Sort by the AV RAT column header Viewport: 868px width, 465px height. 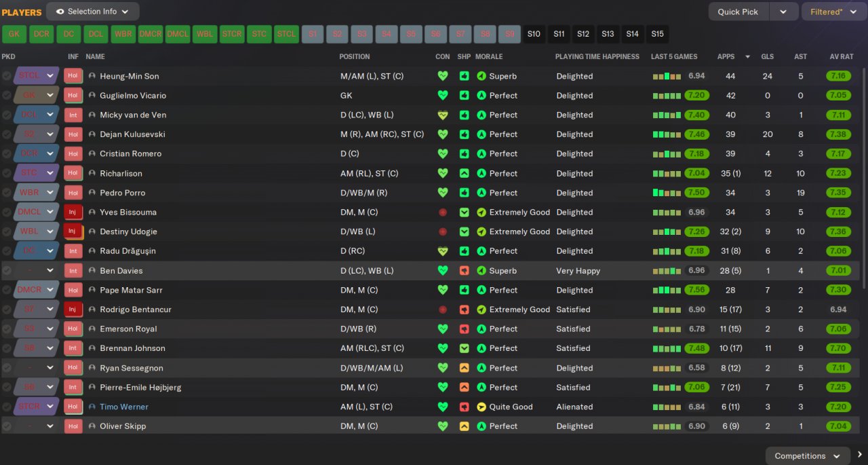click(x=842, y=56)
